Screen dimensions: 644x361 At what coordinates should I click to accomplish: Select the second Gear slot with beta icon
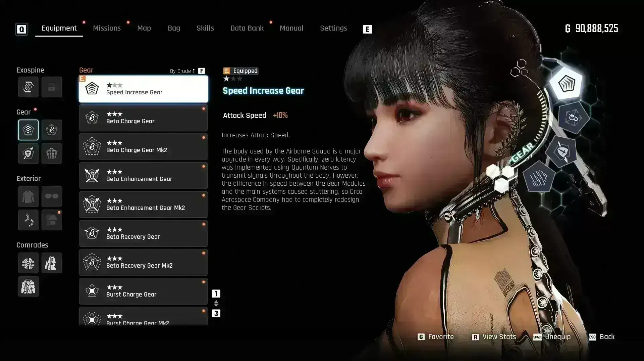(x=52, y=130)
